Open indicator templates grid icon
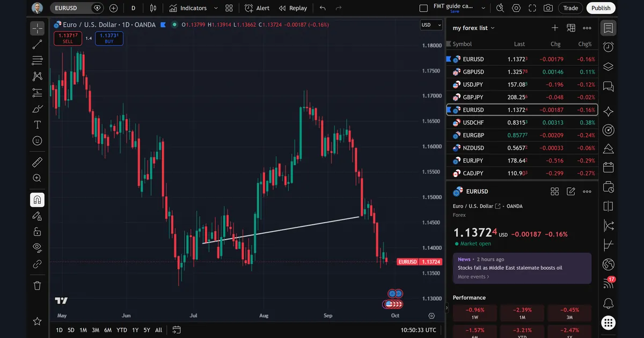Viewport: 644px width, 338px height. pos(229,8)
